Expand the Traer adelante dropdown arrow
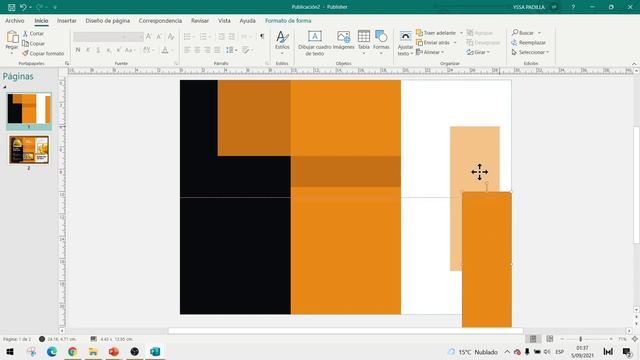The height and width of the screenshot is (360, 640). pos(462,33)
